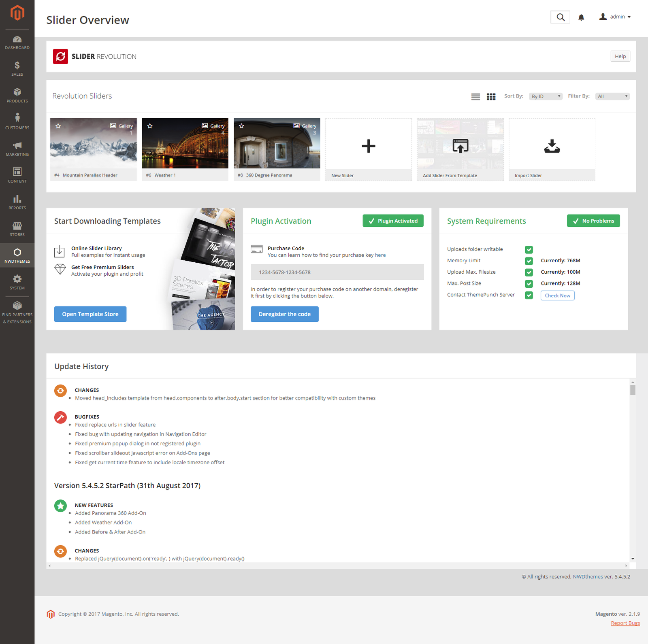
Task: Open the NWDThemes sidebar menu
Action: [x=17, y=255]
